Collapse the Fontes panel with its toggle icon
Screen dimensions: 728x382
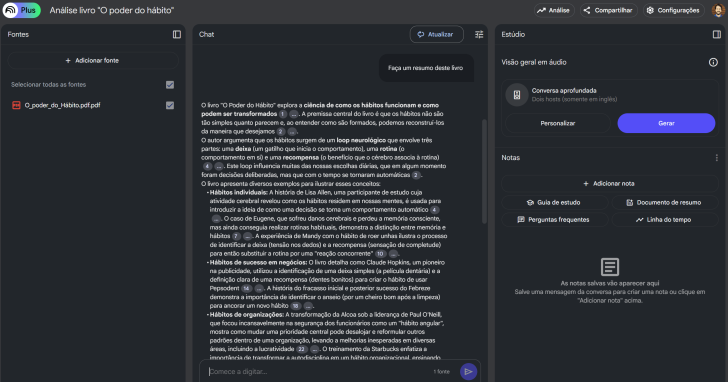[x=177, y=34]
